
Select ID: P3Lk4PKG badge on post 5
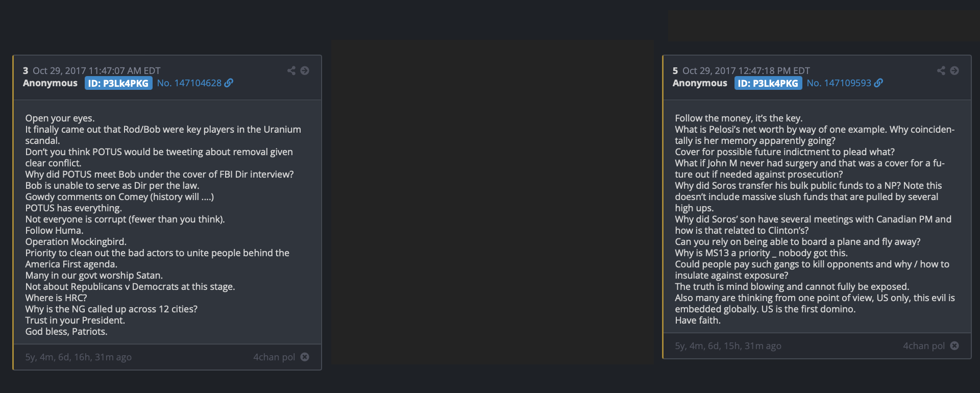coord(768,83)
